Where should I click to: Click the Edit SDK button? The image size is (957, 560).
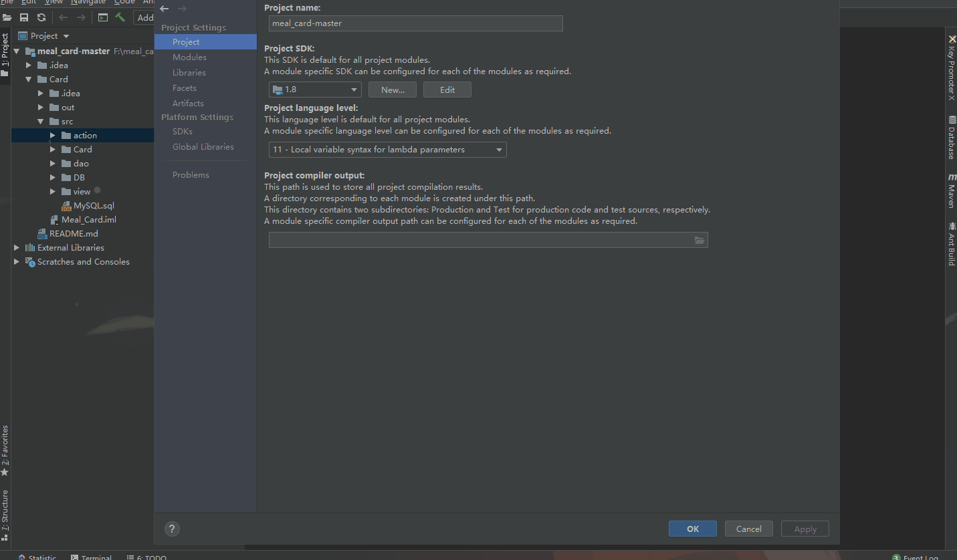447,90
